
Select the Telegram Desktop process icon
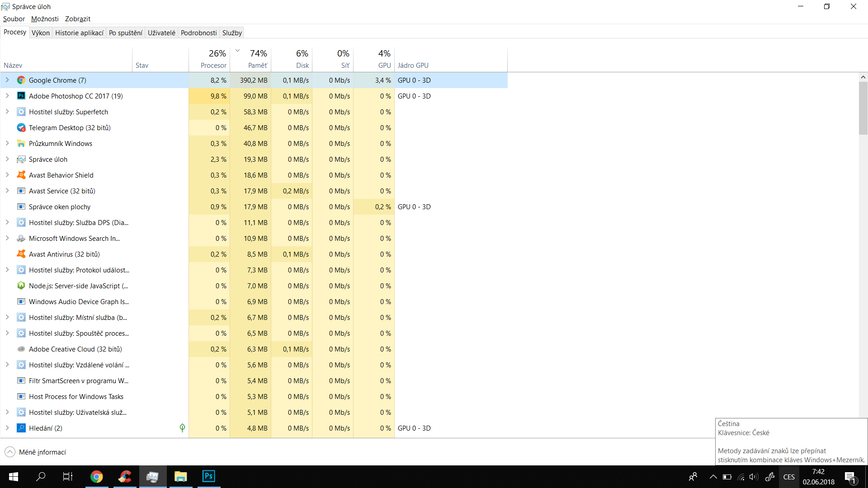21,128
